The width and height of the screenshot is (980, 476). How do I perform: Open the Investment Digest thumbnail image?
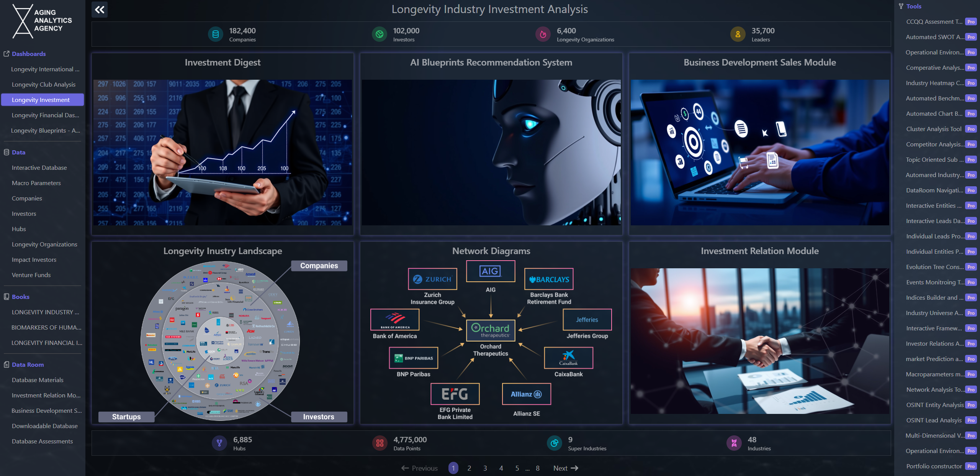tap(223, 152)
